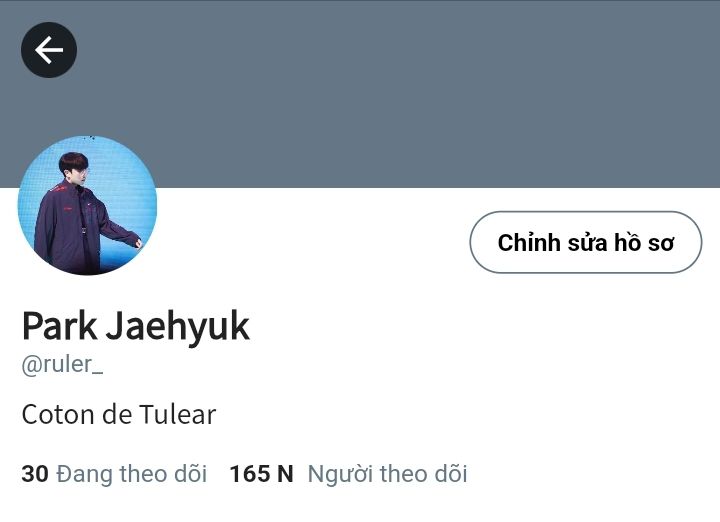
Task: Click the Chỉnh sửa hồ sơ button
Action: 585,242
